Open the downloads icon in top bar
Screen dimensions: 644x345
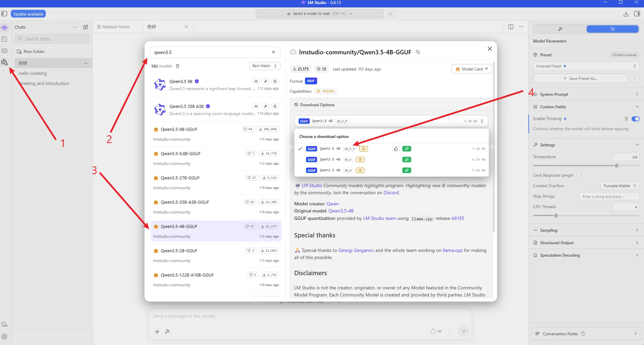626,14
